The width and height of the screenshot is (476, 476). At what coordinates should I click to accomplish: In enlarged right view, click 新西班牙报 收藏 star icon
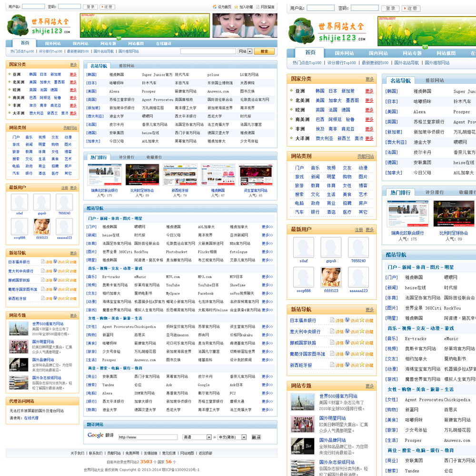pyautogui.click(x=362, y=365)
